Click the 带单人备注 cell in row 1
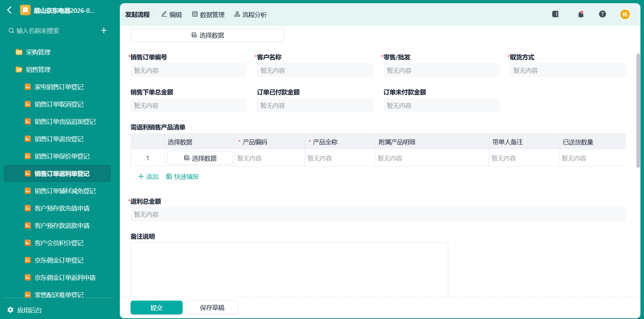 point(524,158)
